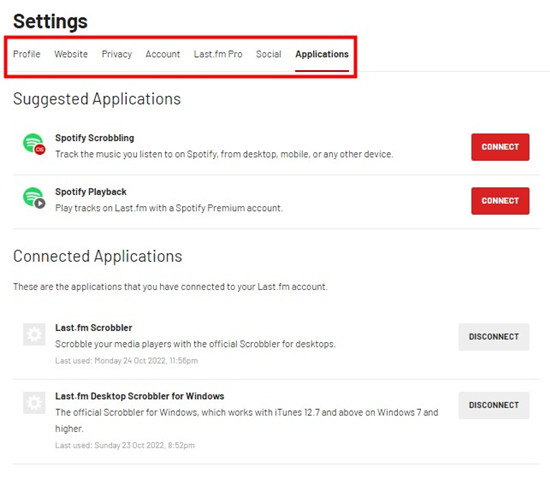Click 'Track the music you listen to' description
The image size is (550, 478).
point(224,154)
